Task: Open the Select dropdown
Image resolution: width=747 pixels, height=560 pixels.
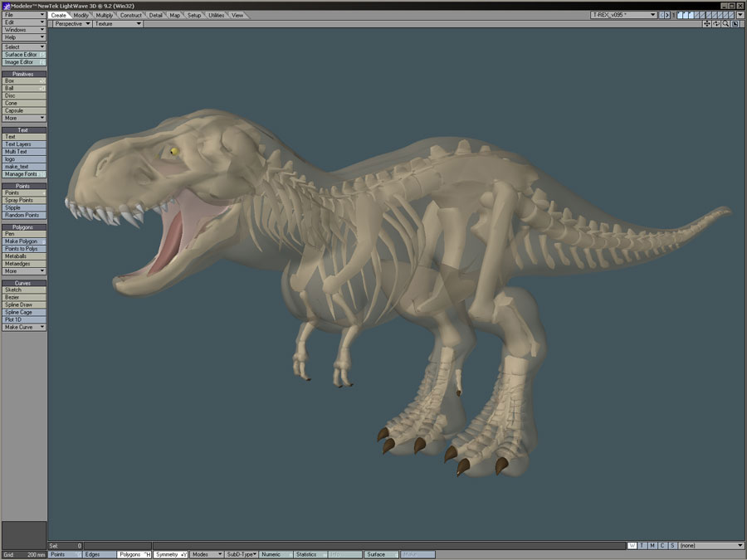Action: [24, 47]
